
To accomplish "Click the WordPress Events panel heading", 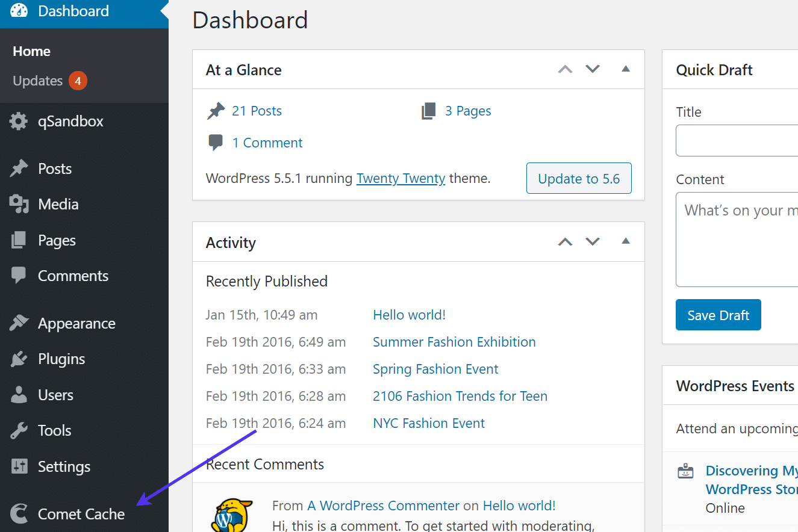I will click(x=735, y=386).
